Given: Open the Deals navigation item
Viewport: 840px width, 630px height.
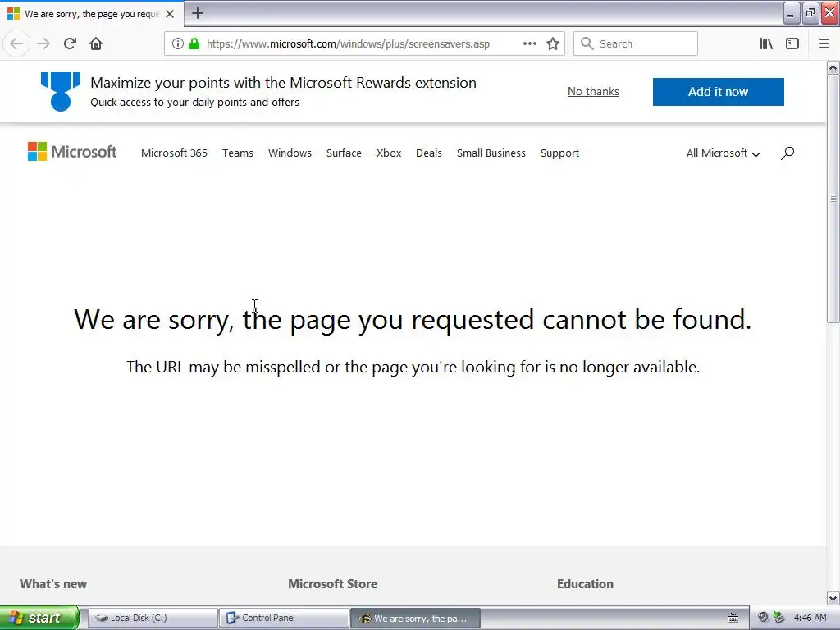Looking at the screenshot, I should 429,153.
